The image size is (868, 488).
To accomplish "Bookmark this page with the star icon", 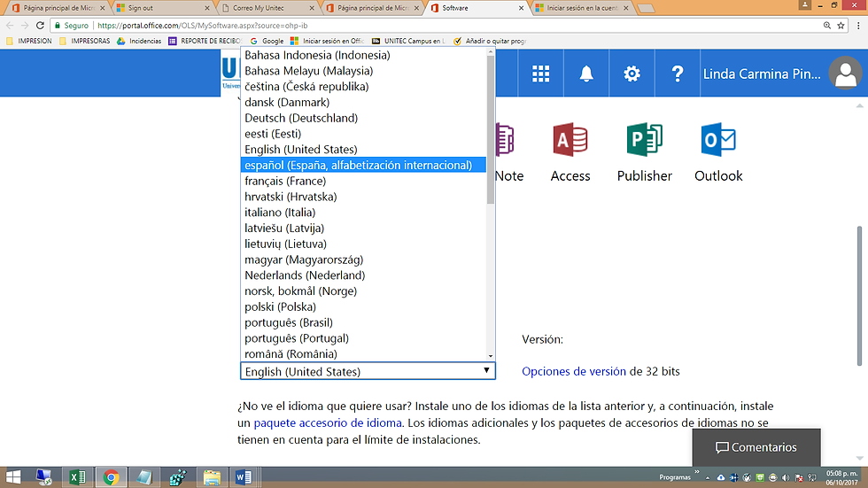I will (841, 26).
